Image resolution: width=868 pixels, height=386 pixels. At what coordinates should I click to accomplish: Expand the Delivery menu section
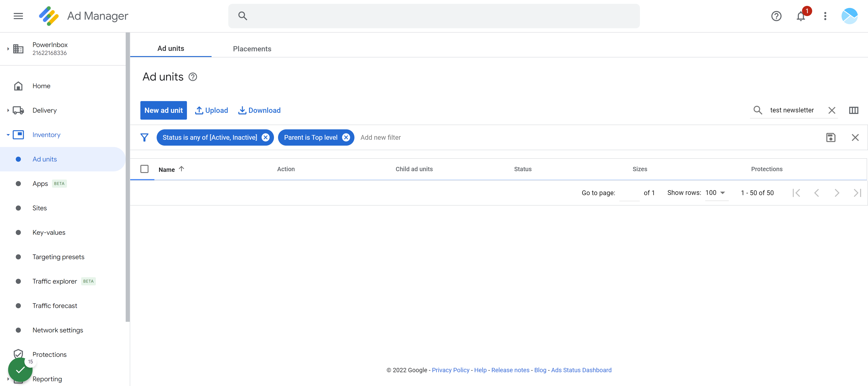tap(8, 110)
